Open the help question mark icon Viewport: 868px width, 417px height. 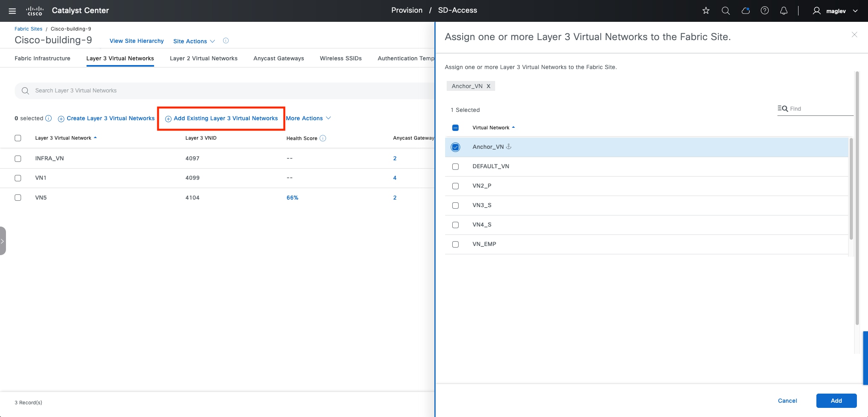pos(764,11)
